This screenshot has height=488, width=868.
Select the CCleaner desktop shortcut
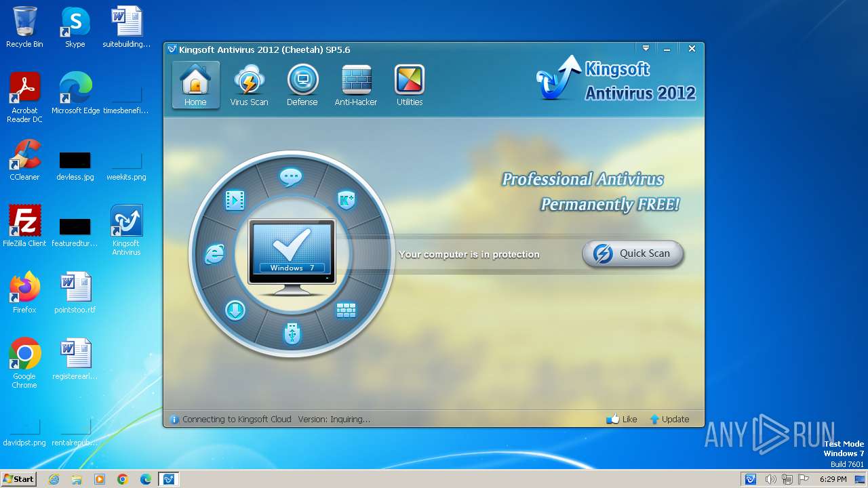click(24, 160)
